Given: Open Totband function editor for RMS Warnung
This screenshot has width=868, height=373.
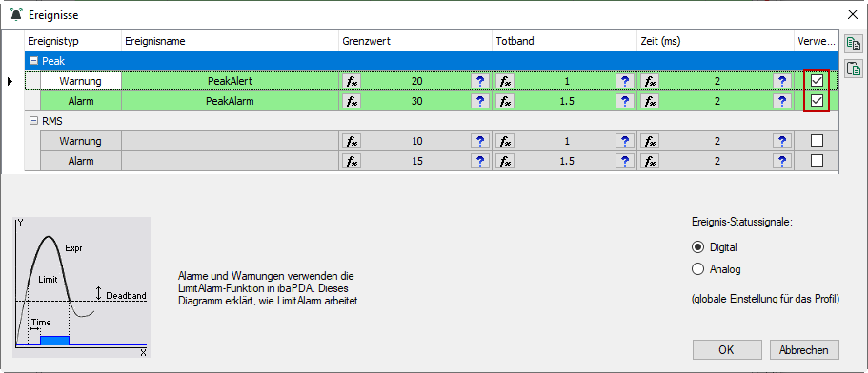Looking at the screenshot, I should [505, 141].
